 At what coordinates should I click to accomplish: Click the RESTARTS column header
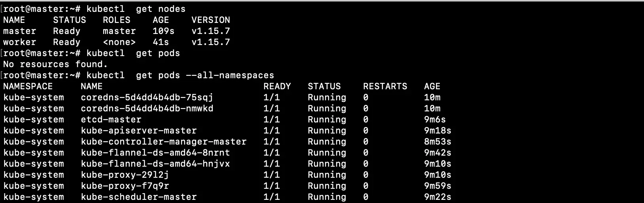pyautogui.click(x=385, y=86)
